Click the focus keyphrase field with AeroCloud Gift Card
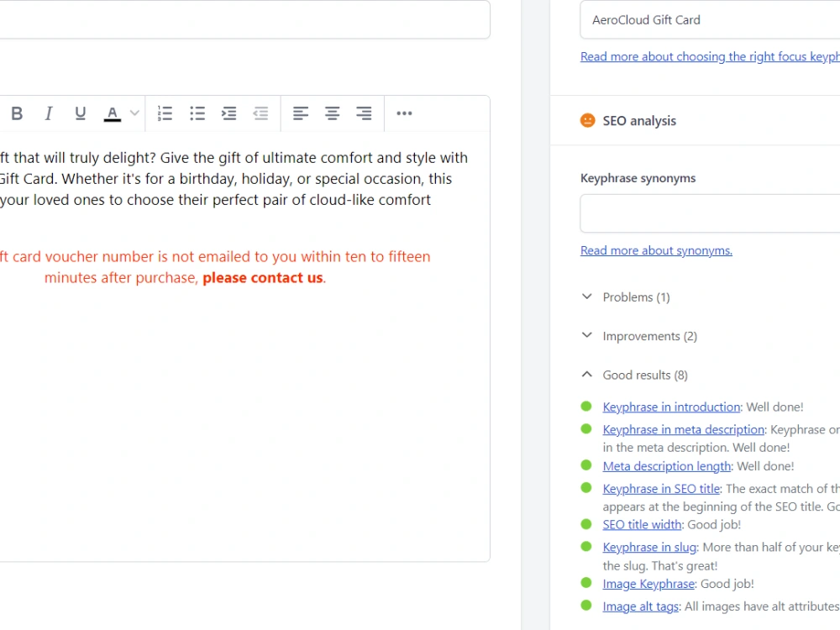This screenshot has height=630, width=840. [710, 20]
